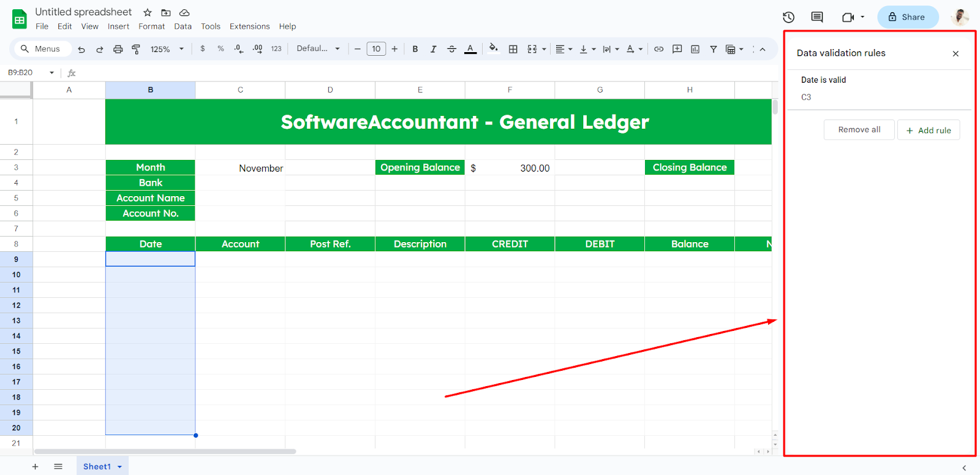Image resolution: width=980 pixels, height=475 pixels.
Task: Open horizontal align dropdown
Action: [x=563, y=49]
